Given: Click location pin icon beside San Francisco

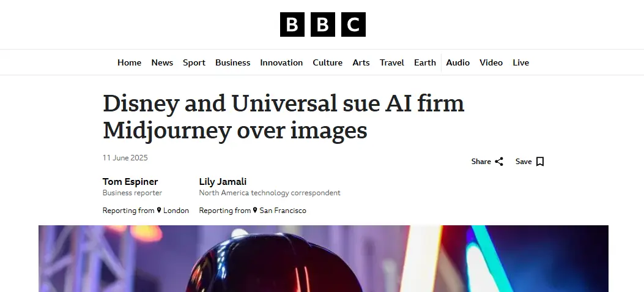Looking at the screenshot, I should (x=255, y=210).
